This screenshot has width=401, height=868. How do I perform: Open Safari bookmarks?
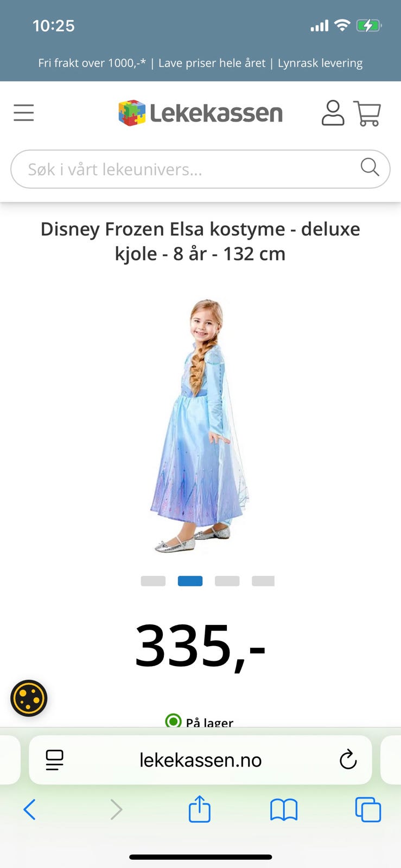(x=284, y=810)
